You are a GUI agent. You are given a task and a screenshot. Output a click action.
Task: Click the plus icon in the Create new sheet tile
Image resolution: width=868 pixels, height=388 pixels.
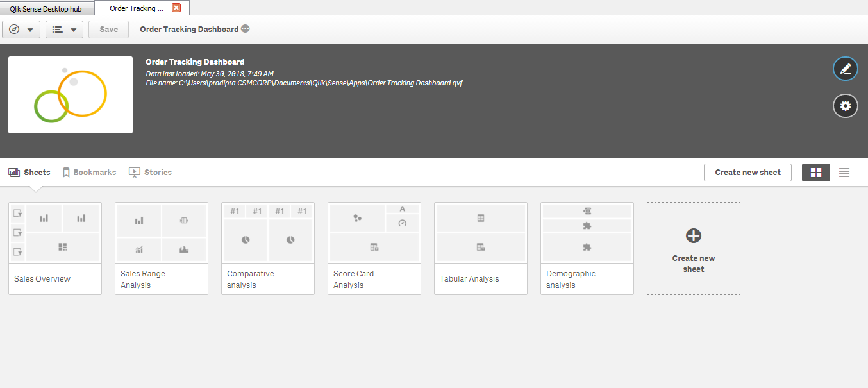click(693, 235)
